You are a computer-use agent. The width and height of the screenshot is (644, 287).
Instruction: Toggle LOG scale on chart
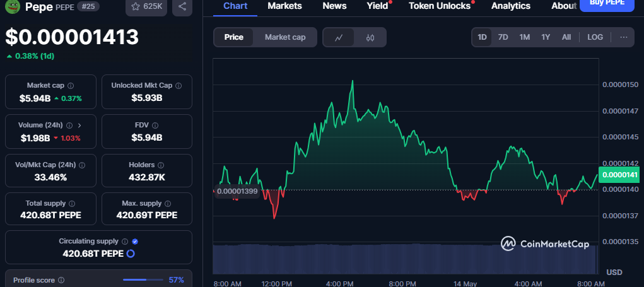click(595, 37)
